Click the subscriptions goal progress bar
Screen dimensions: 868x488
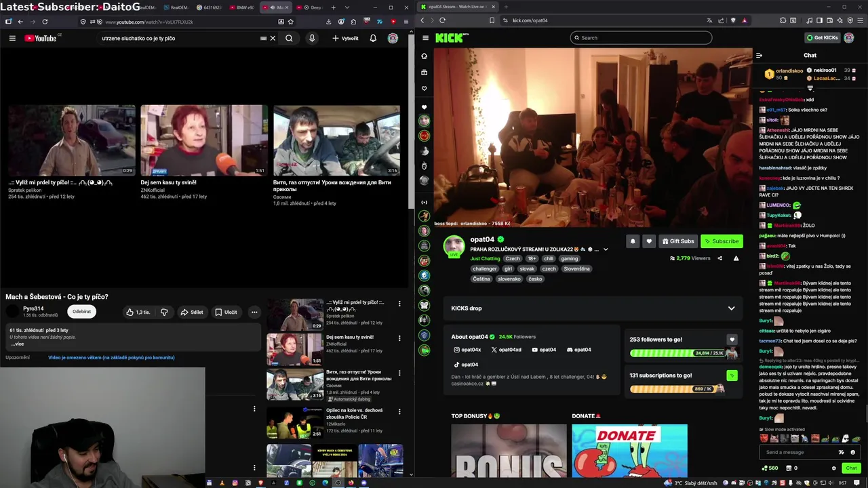[676, 389]
